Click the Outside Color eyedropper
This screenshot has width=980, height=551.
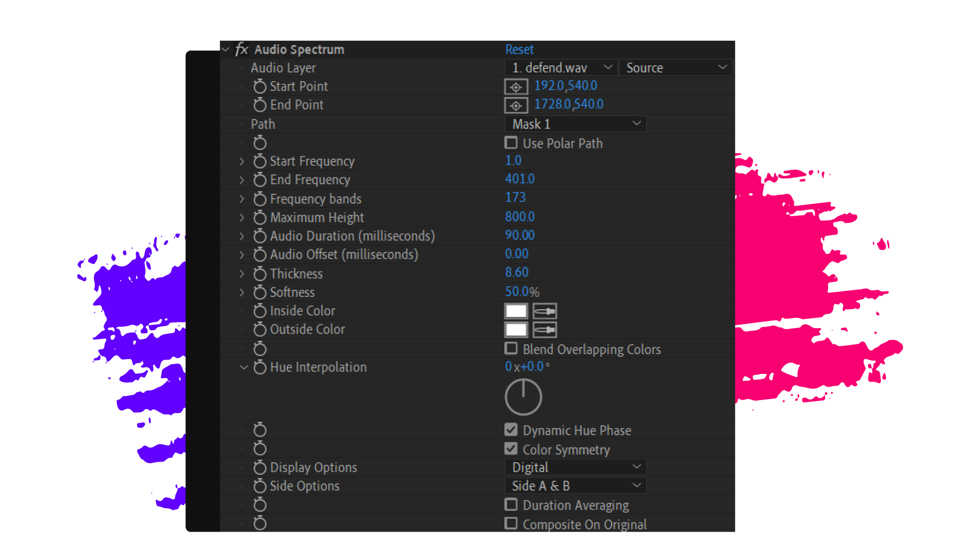pyautogui.click(x=545, y=330)
